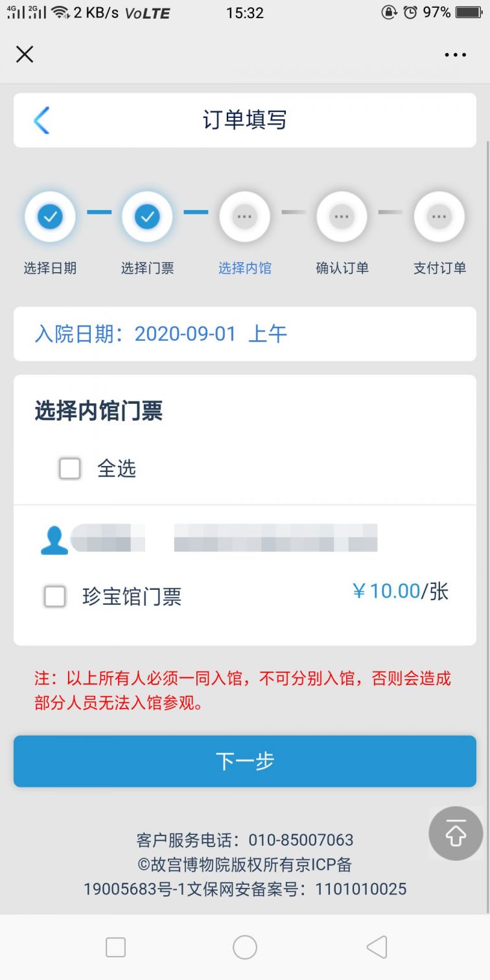Image resolution: width=490 pixels, height=980 pixels.
Task: Check the 全选 select-all checkbox
Action: click(x=70, y=468)
